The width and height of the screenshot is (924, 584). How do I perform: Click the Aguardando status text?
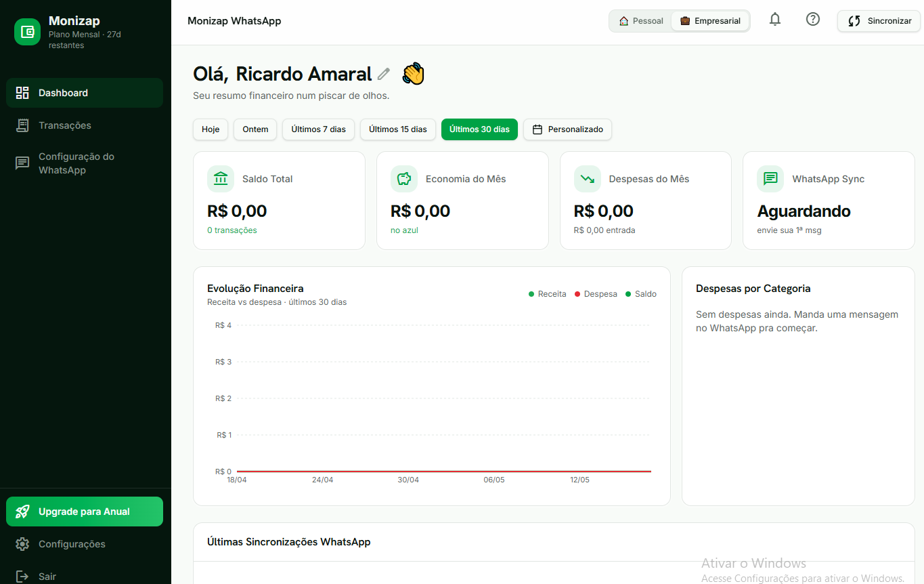tap(804, 211)
